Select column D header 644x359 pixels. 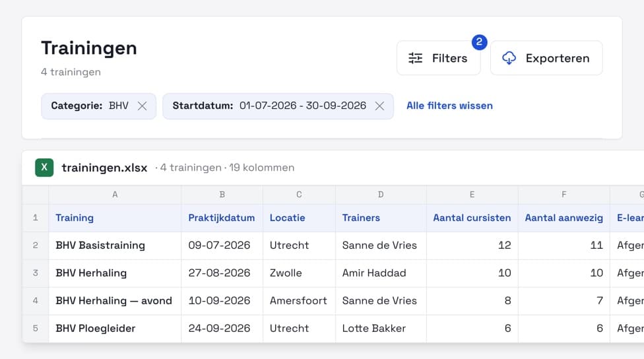(381, 195)
